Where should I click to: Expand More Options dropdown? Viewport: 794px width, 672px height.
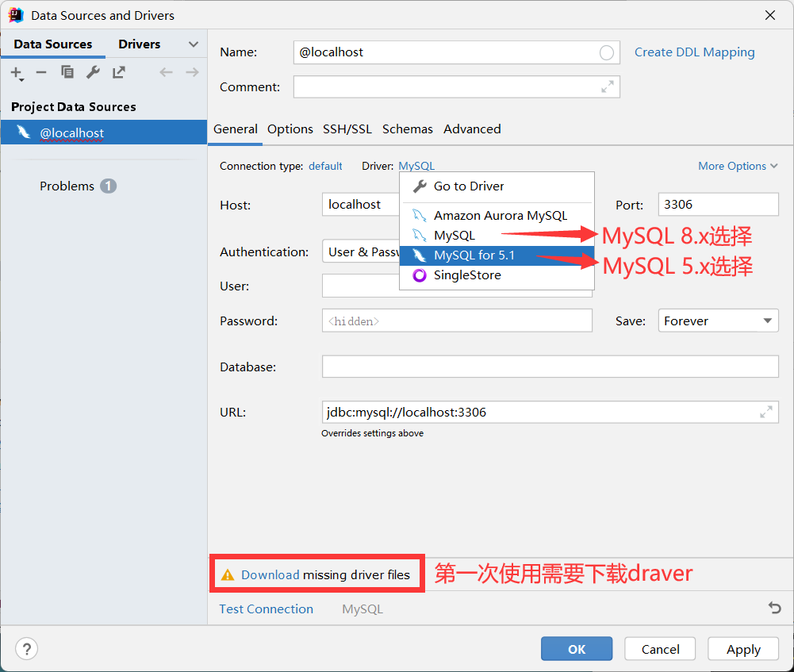[738, 166]
